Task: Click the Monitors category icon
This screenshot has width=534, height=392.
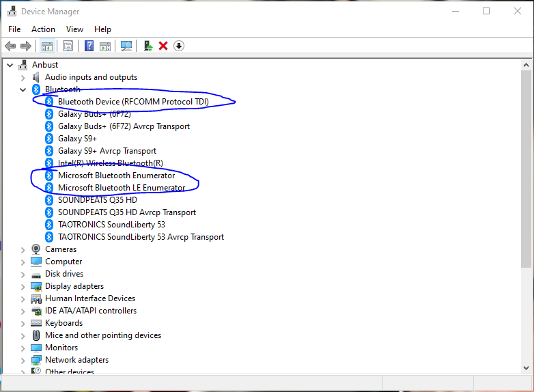Action: [36, 348]
